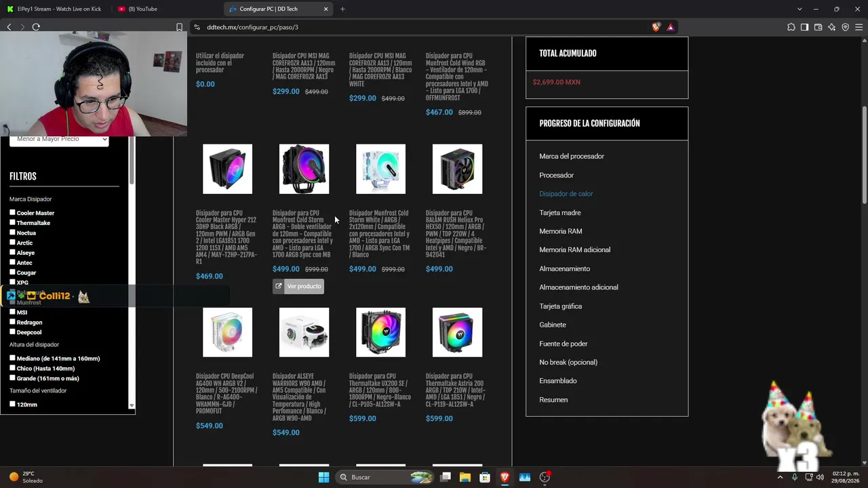Show hidden system tray icons
This screenshot has width=868, height=488.
tap(781, 477)
